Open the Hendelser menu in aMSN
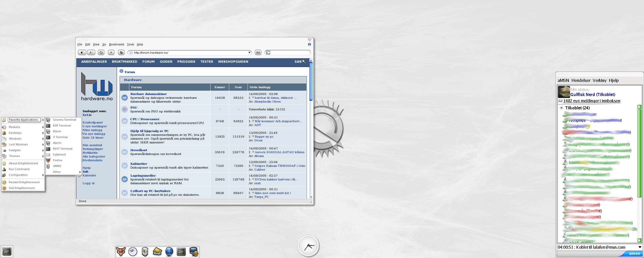The width and height of the screenshot is (644, 258). [x=581, y=80]
